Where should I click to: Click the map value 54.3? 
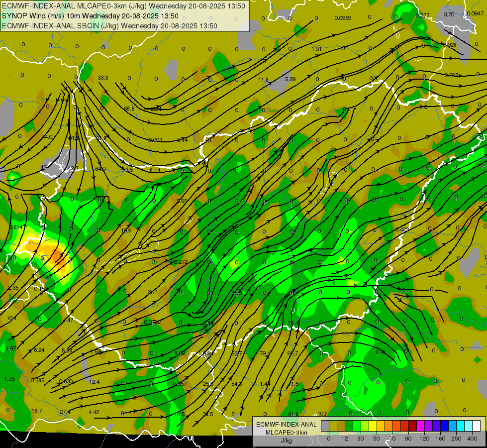(236, 384)
